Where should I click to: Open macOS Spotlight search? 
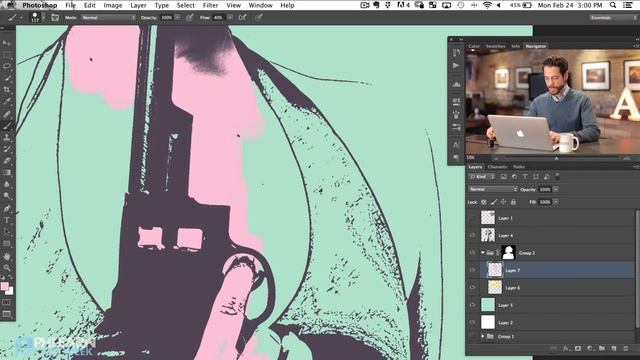(x=613, y=5)
